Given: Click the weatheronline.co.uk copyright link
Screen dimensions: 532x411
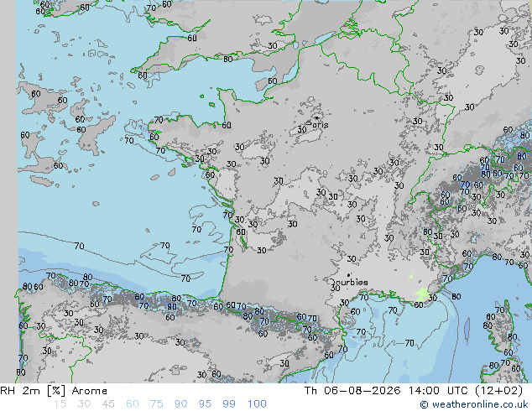Looking at the screenshot, I should (x=474, y=404).
